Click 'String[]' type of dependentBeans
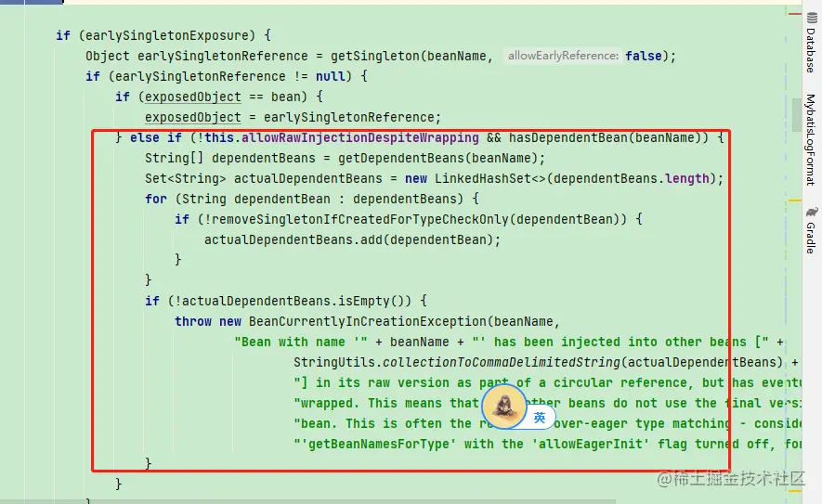The image size is (822, 504). coord(174,158)
